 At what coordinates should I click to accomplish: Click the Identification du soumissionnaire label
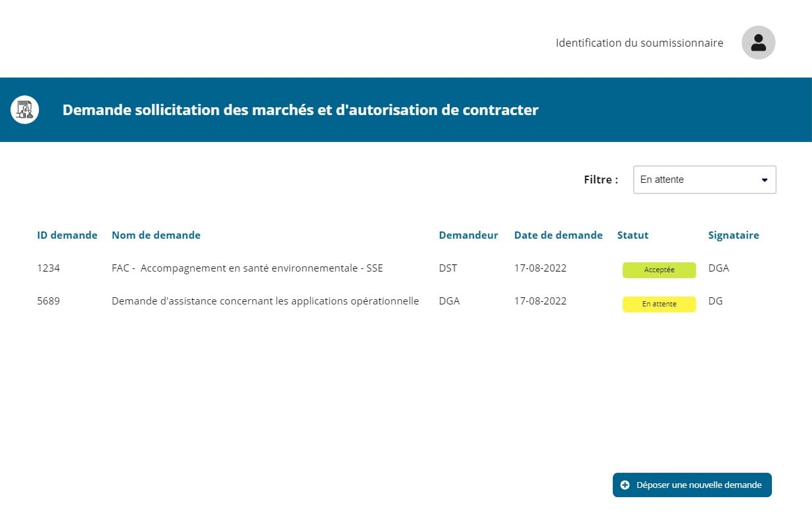coord(639,43)
